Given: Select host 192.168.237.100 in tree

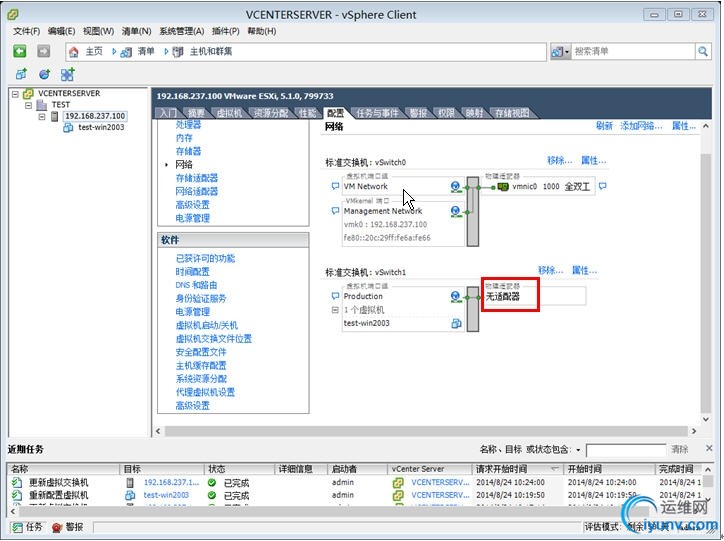Looking at the screenshot, I should click(95, 116).
